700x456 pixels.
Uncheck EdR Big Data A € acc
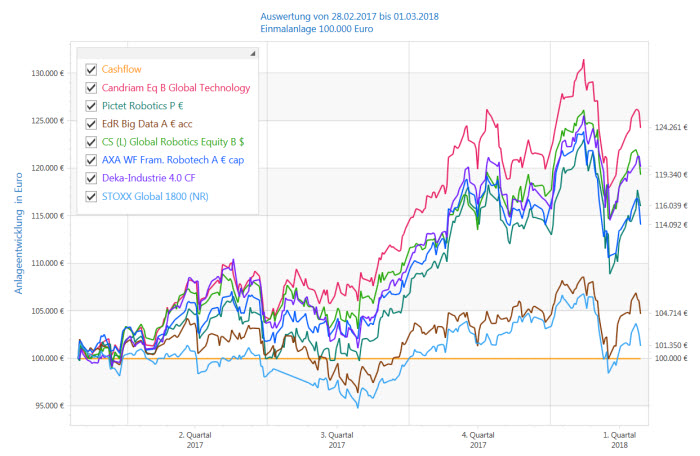tap(91, 124)
